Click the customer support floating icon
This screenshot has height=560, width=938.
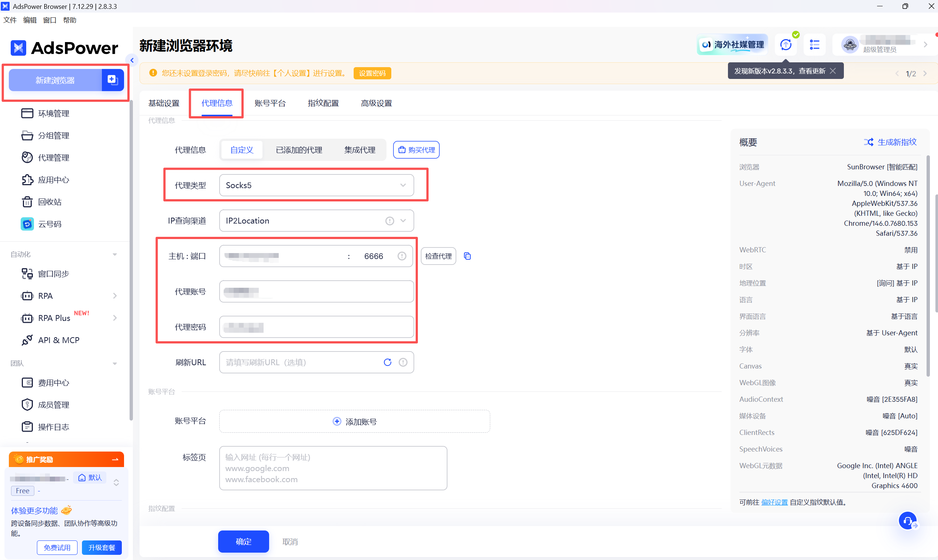[x=907, y=521]
